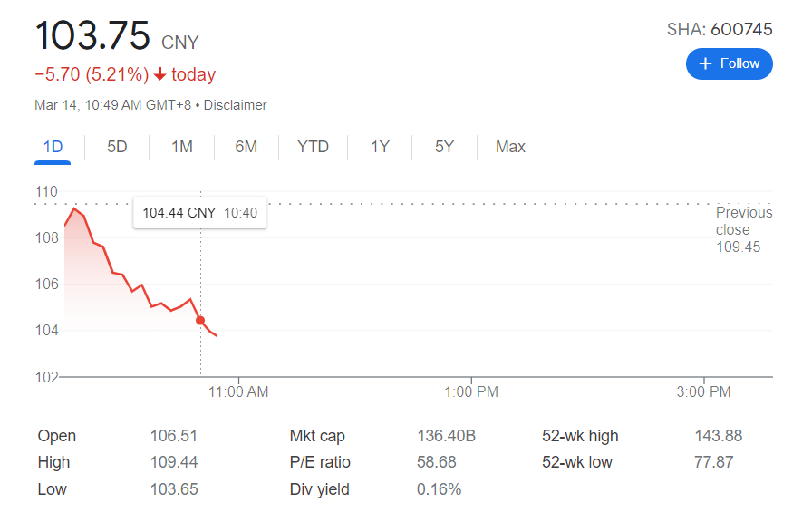Select the Max time range
The image size is (812, 522).
[510, 147]
